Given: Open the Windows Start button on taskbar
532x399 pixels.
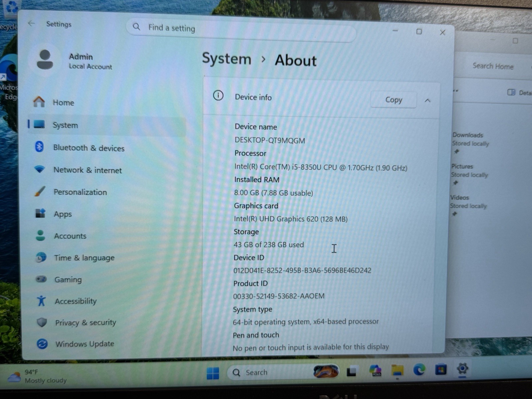Looking at the screenshot, I should pyautogui.click(x=213, y=373).
